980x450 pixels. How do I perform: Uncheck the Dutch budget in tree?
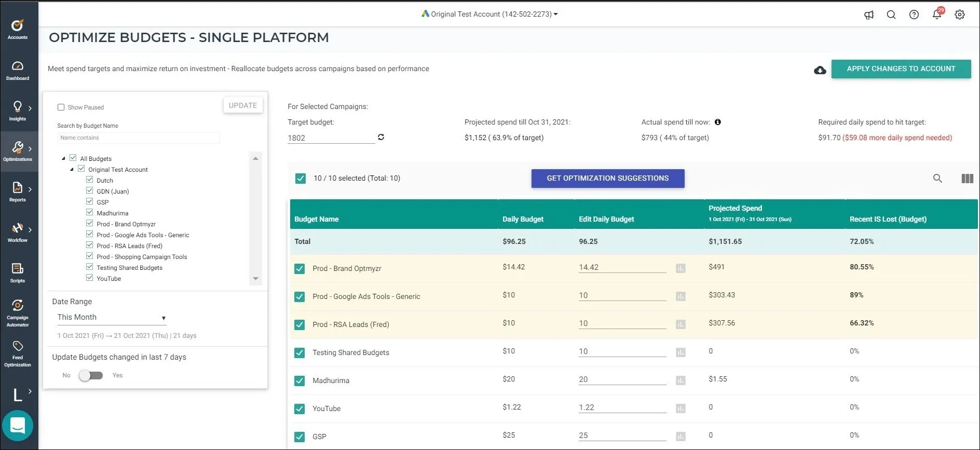point(89,180)
